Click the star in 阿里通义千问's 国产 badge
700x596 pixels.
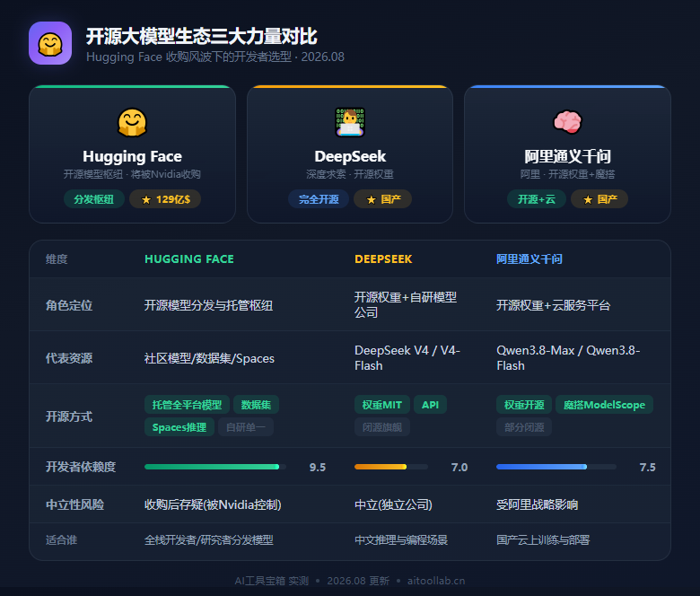pyautogui.click(x=588, y=199)
